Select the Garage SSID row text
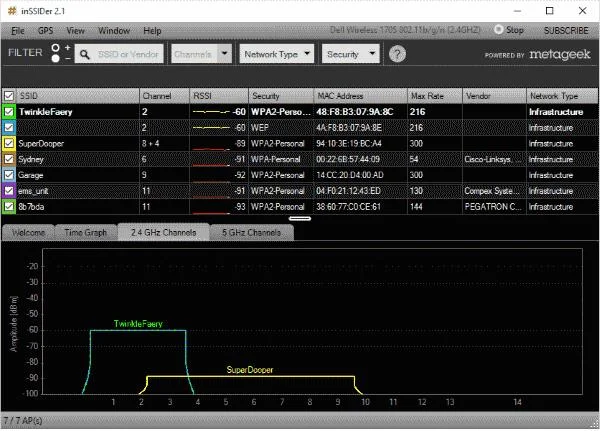This screenshot has height=431, width=600. tap(30, 175)
